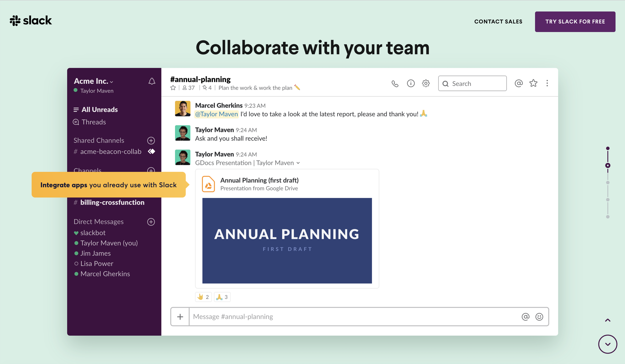Add a new Direct Message
This screenshot has width=625, height=364.
click(151, 222)
